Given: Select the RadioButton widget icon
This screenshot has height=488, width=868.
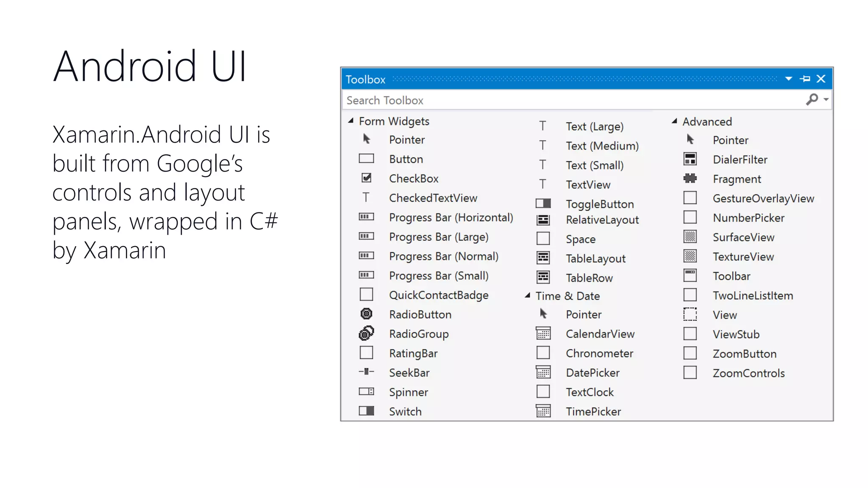Looking at the screenshot, I should point(367,314).
